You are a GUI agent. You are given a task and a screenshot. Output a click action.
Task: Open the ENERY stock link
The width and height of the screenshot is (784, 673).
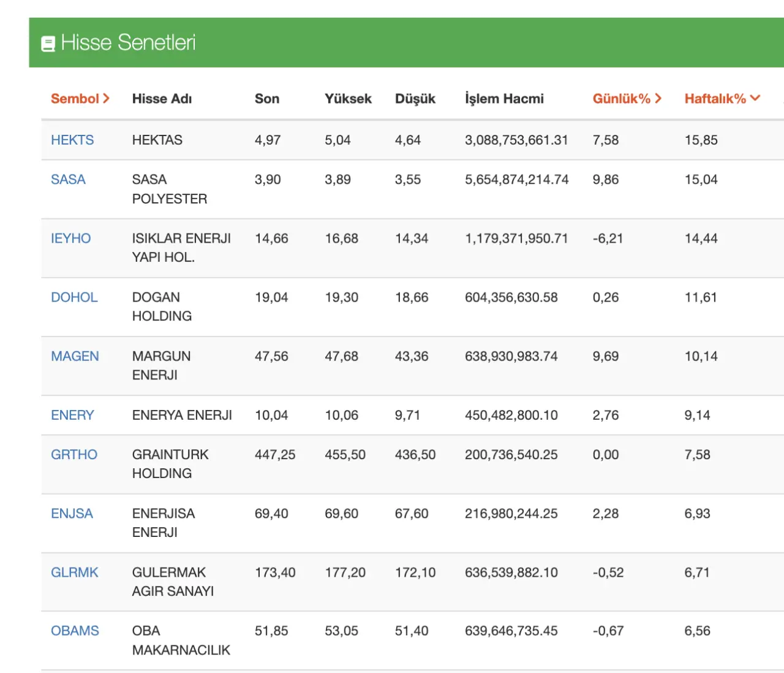tap(72, 415)
